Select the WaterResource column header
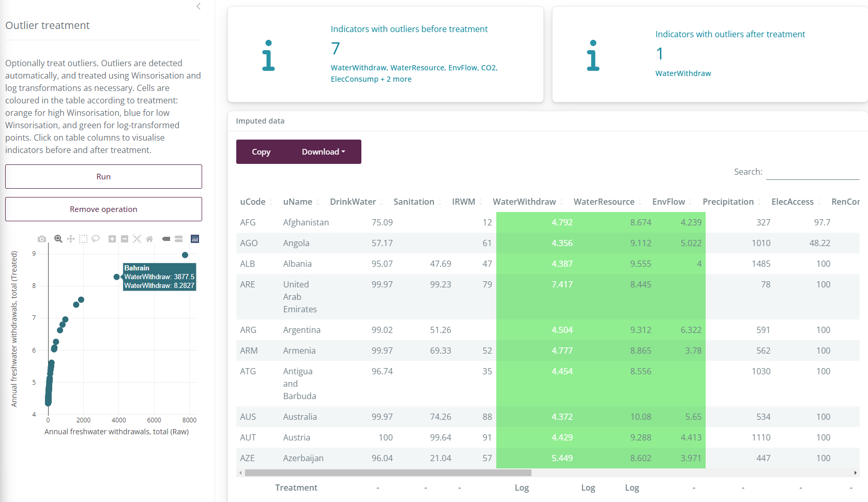This screenshot has height=502, width=868. [x=607, y=202]
